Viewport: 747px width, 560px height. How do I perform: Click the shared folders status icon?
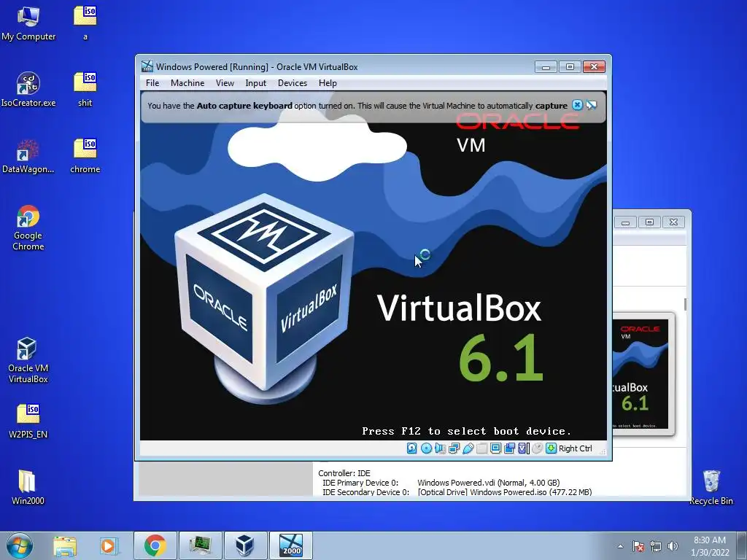481,448
